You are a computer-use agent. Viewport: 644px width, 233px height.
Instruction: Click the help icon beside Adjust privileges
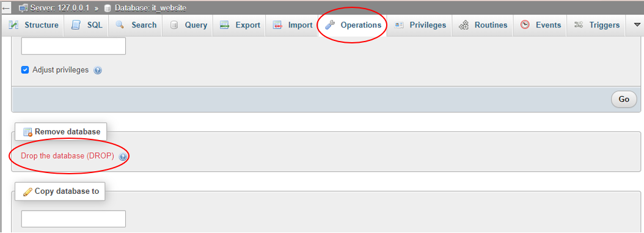coord(98,70)
